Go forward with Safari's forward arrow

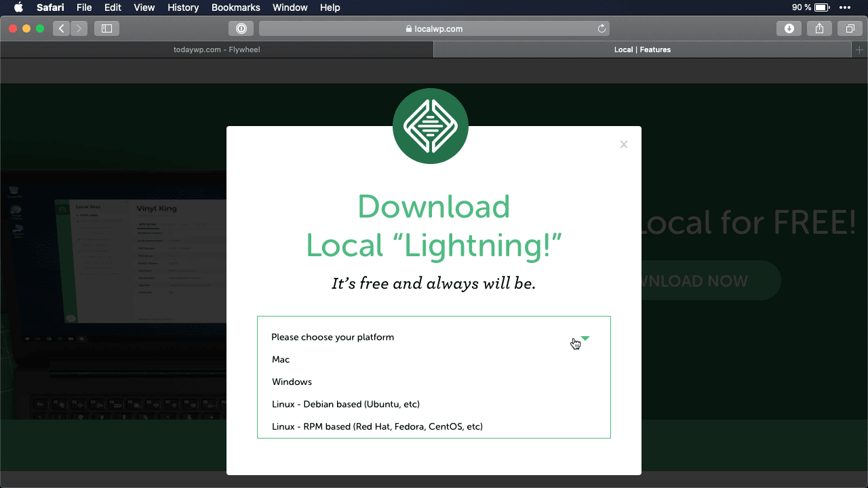(79, 28)
